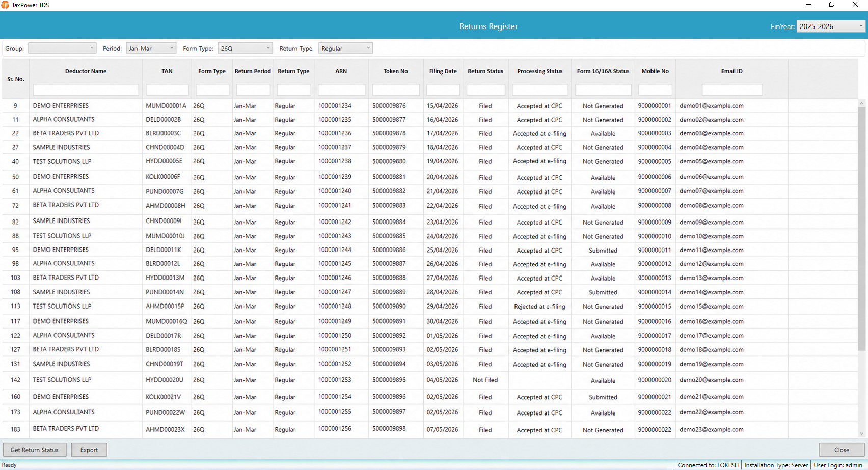
Task: Select email demo11@example.com
Action: point(712,250)
